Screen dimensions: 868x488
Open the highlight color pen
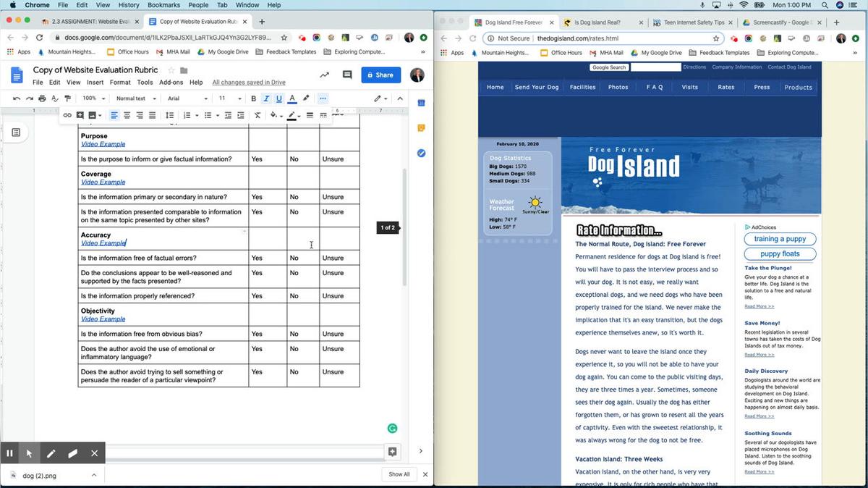tap(306, 98)
